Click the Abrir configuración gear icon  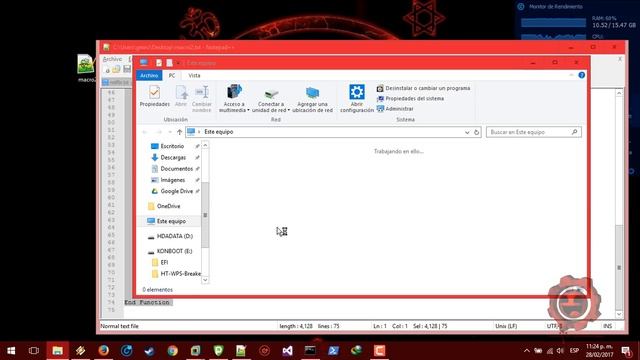[356, 92]
